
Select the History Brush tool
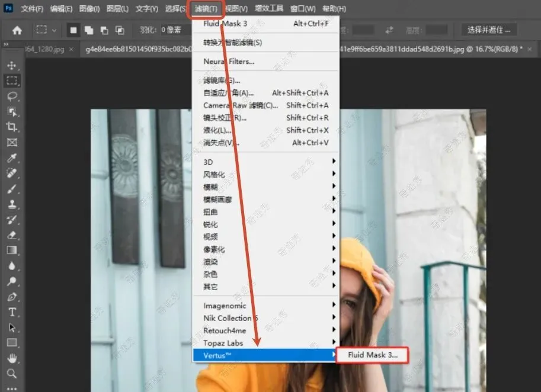coord(12,220)
